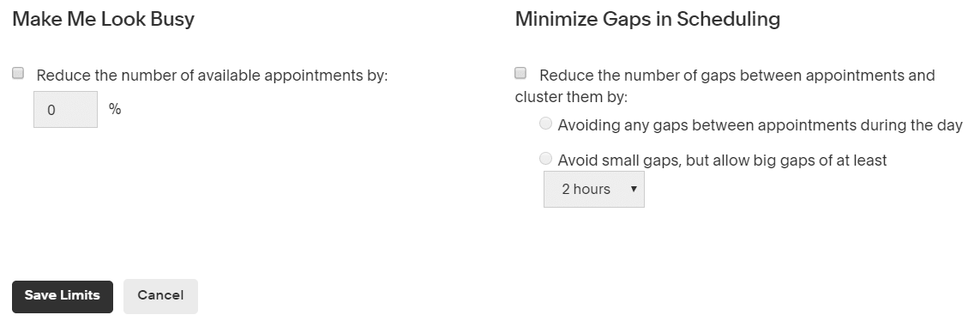Tick the reduce gaps between appointments checkbox
This screenshot has width=980, height=327.
(520, 74)
